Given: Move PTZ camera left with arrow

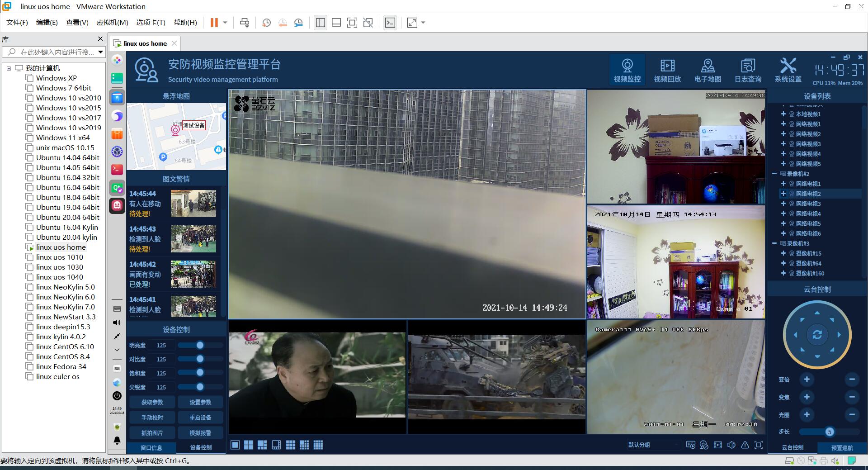Looking at the screenshot, I should tap(795, 335).
